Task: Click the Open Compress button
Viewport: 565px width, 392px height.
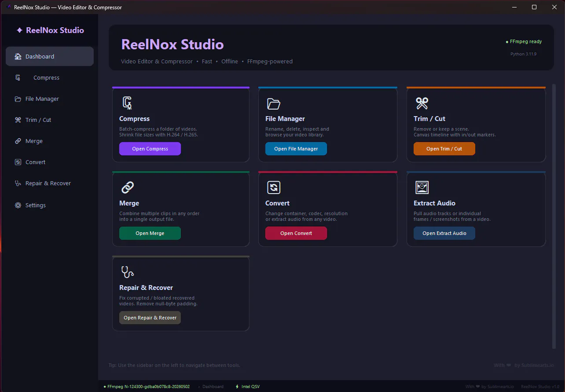Action: coord(150,149)
